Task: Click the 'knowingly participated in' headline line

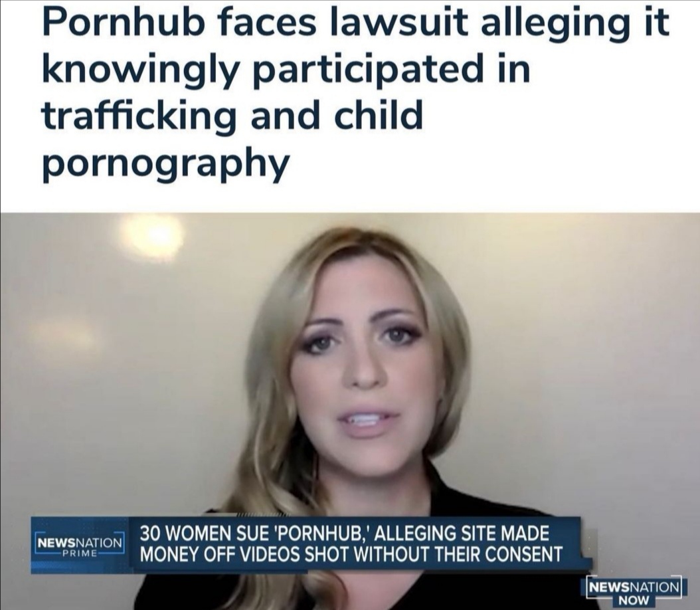Action: [286, 69]
